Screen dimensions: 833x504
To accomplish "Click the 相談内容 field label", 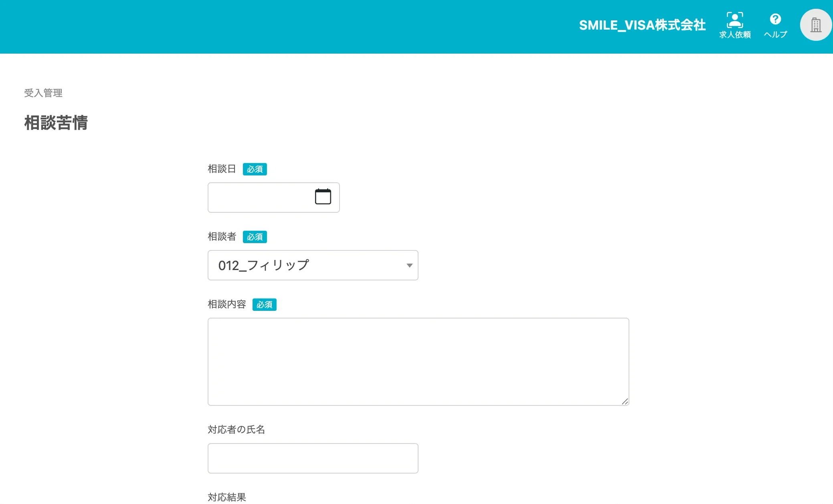I will tap(226, 304).
